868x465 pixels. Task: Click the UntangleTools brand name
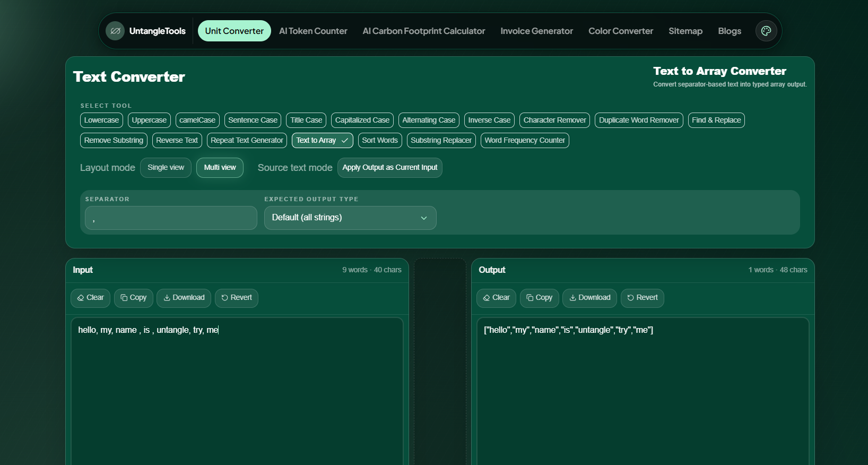click(158, 31)
